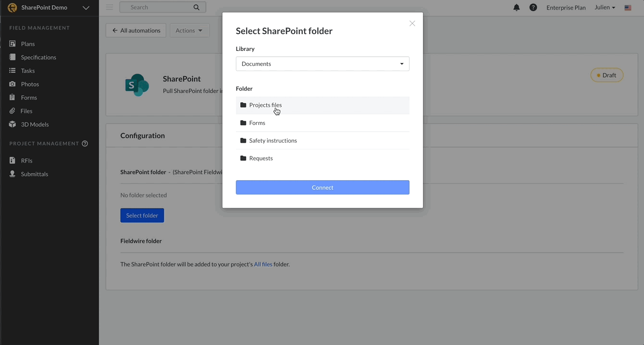Open the Julien account menu

coord(604,7)
